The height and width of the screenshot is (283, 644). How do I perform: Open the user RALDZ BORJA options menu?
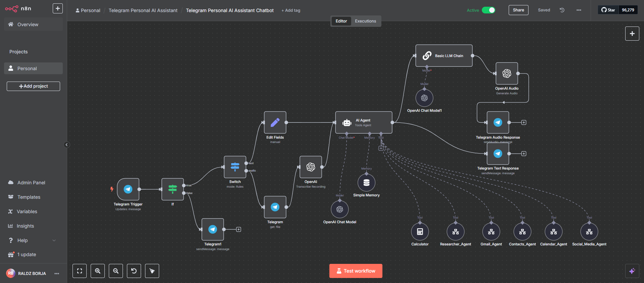57,274
